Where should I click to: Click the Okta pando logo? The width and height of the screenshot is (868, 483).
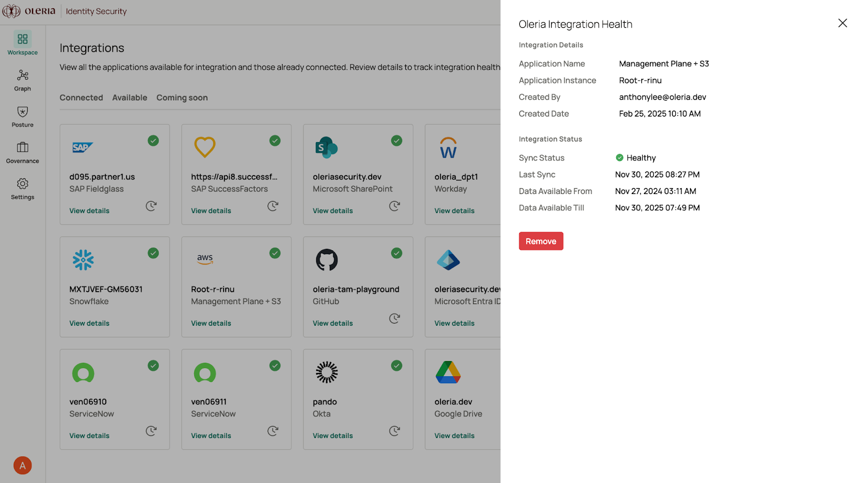coord(327,372)
